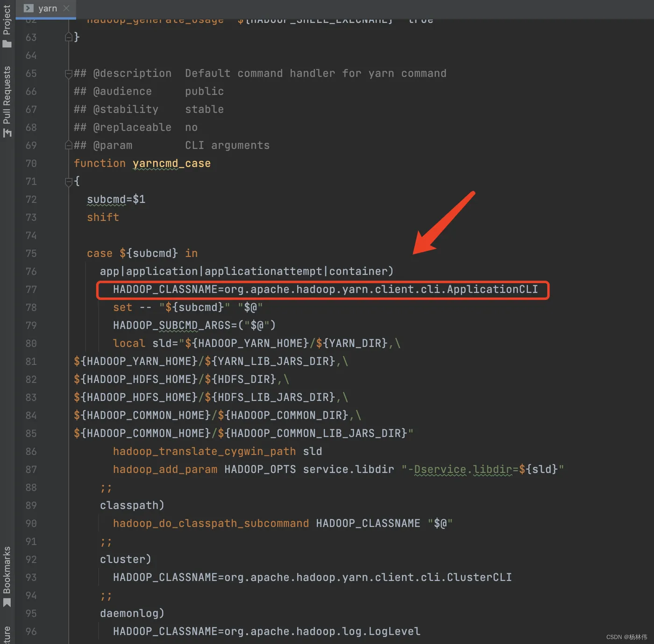Viewport: 654px width, 644px height.
Task: Open the Project tool window
Action: (7, 20)
